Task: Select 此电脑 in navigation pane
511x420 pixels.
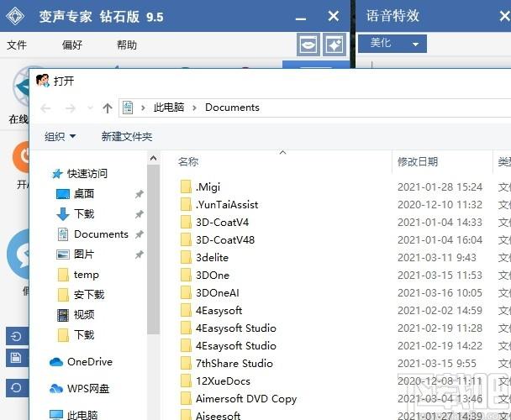Action: pyautogui.click(x=73, y=415)
